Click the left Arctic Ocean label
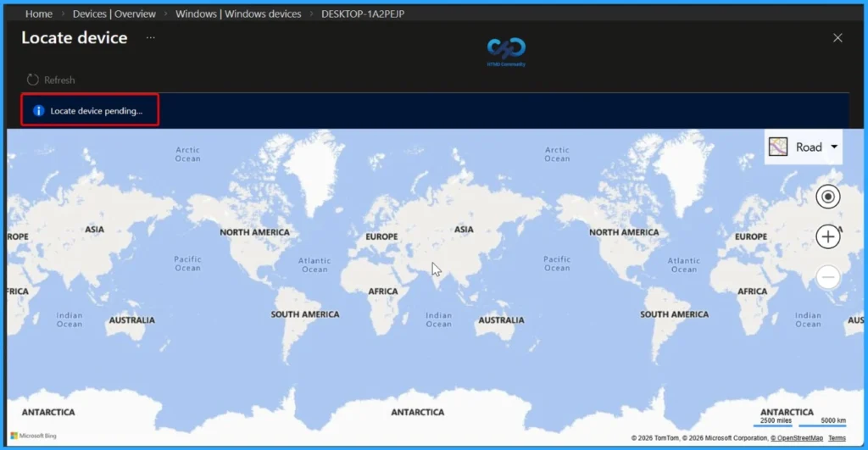Screen dimensions: 868x450 (187, 154)
